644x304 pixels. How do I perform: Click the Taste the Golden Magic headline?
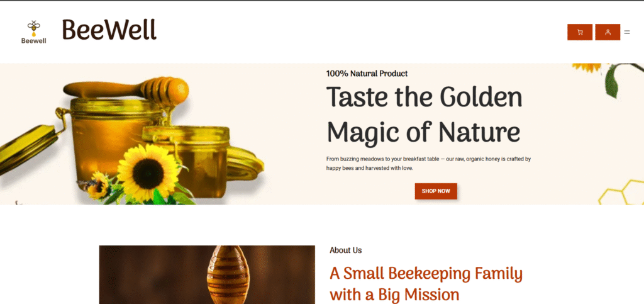point(425,114)
